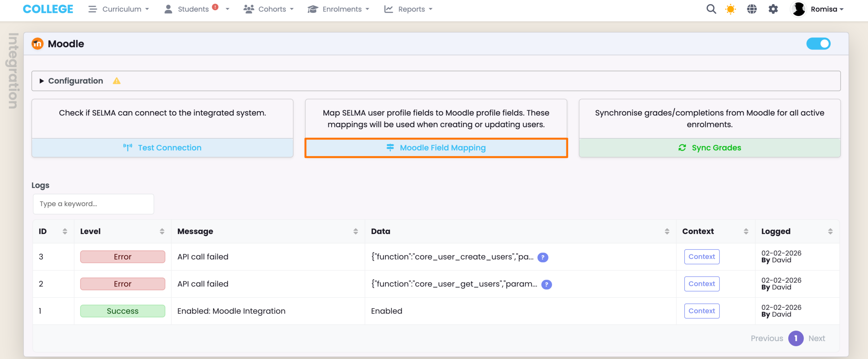The image size is (868, 359).
Task: Open settings gear icon in header
Action: pos(773,9)
